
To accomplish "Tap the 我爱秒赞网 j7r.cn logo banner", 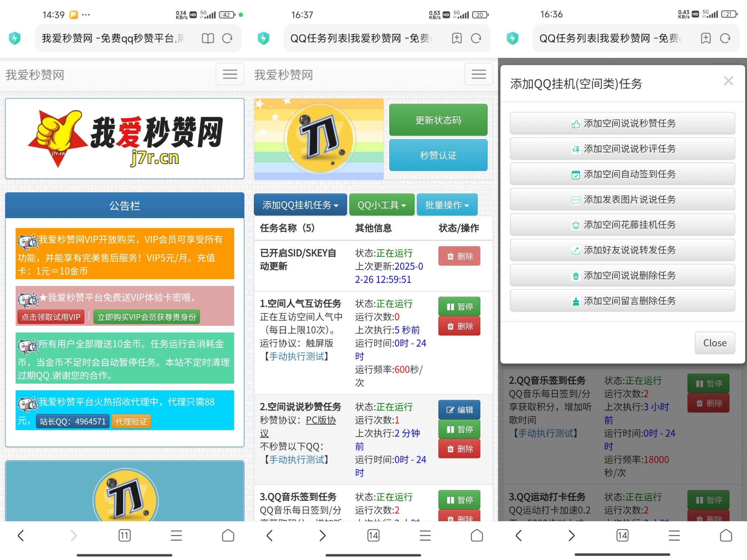I will [125, 139].
